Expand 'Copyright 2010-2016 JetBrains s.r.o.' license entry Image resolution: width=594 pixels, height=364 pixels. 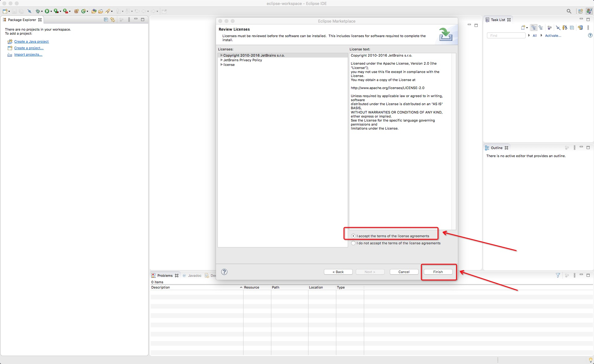(222, 55)
